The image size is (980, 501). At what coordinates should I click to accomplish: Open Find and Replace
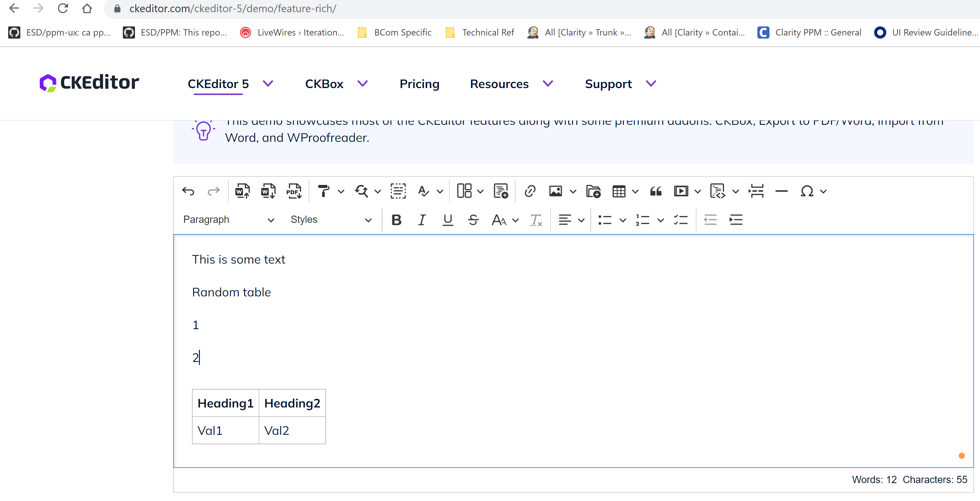click(x=362, y=192)
